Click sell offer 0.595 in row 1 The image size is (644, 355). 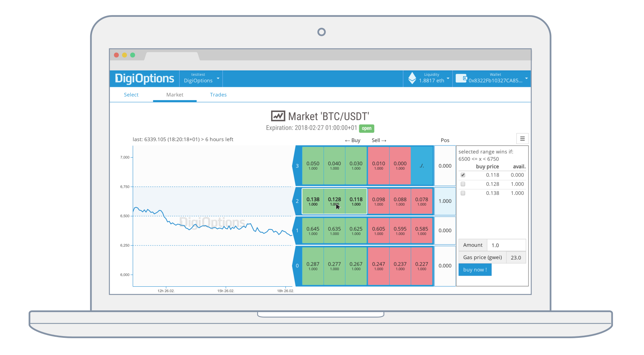tap(400, 231)
